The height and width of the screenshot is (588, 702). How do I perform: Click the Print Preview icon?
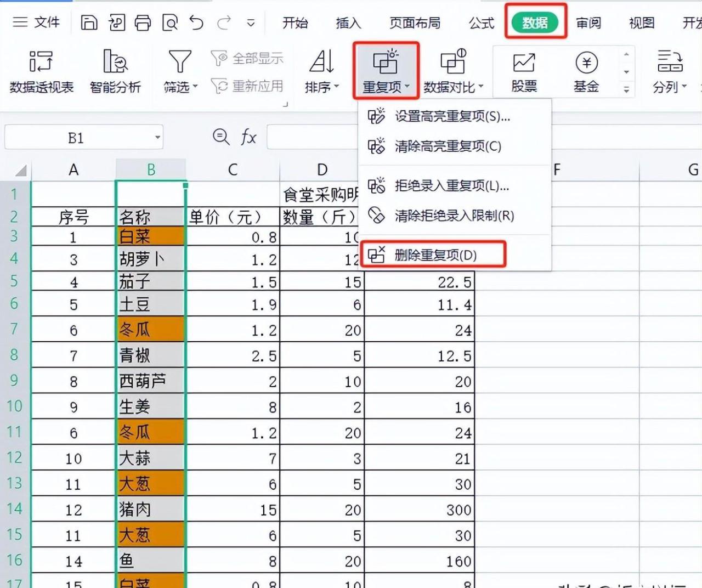coord(170,22)
